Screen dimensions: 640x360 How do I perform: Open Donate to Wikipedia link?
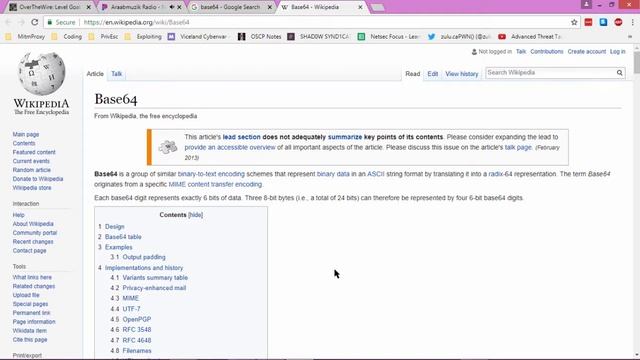38,179
